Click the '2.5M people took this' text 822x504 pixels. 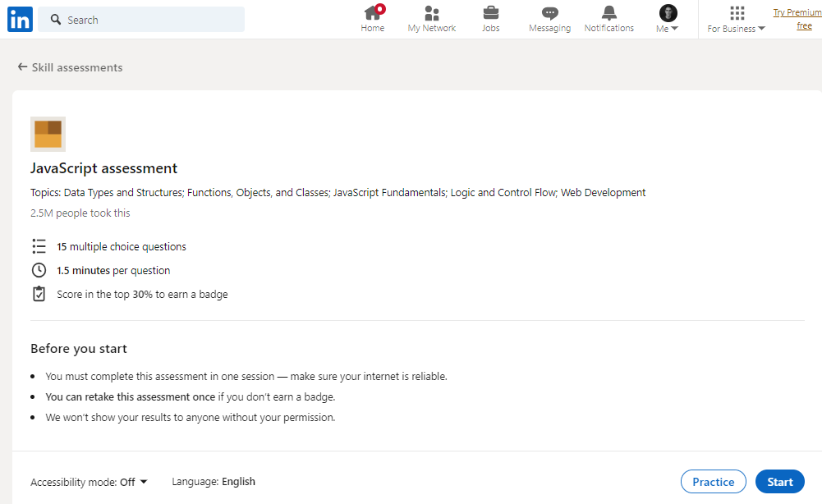click(x=80, y=213)
